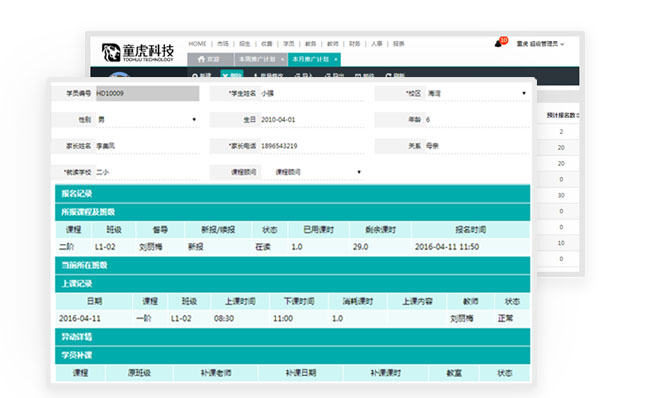Click the 学生姓名 input field

click(x=313, y=94)
